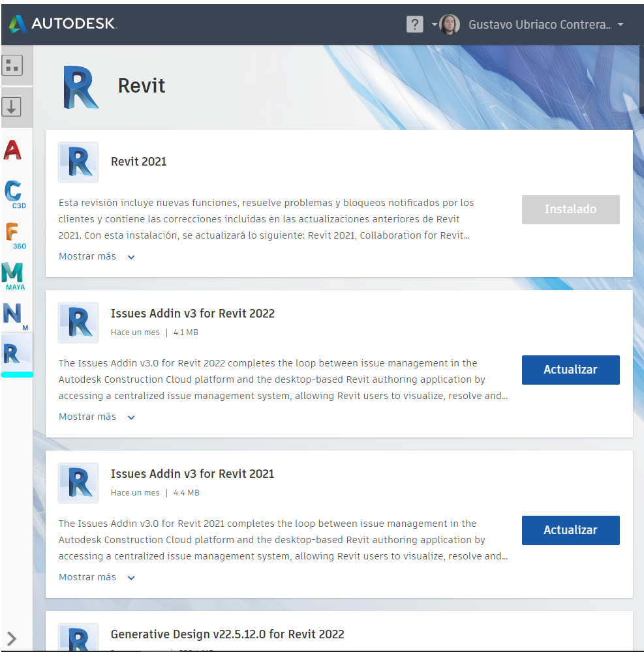
Task: Open the help question mark icon
Action: 414,25
